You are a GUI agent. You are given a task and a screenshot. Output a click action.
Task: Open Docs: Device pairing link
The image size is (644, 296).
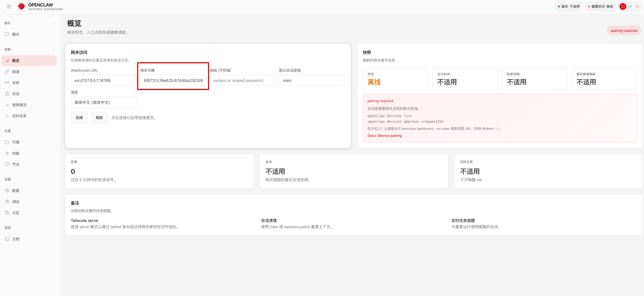click(385, 136)
